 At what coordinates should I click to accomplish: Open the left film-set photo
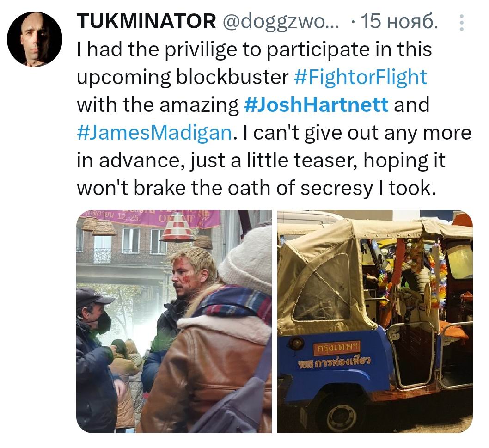(x=174, y=321)
